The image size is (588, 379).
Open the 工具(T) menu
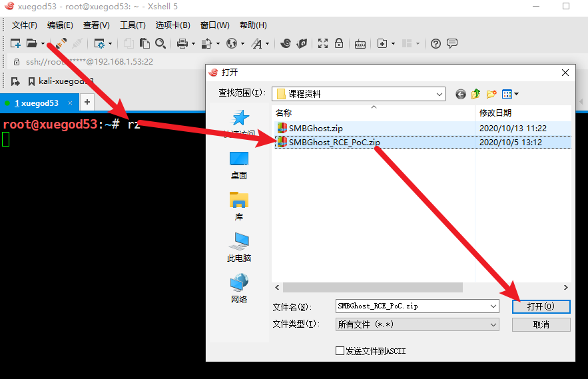(x=133, y=25)
